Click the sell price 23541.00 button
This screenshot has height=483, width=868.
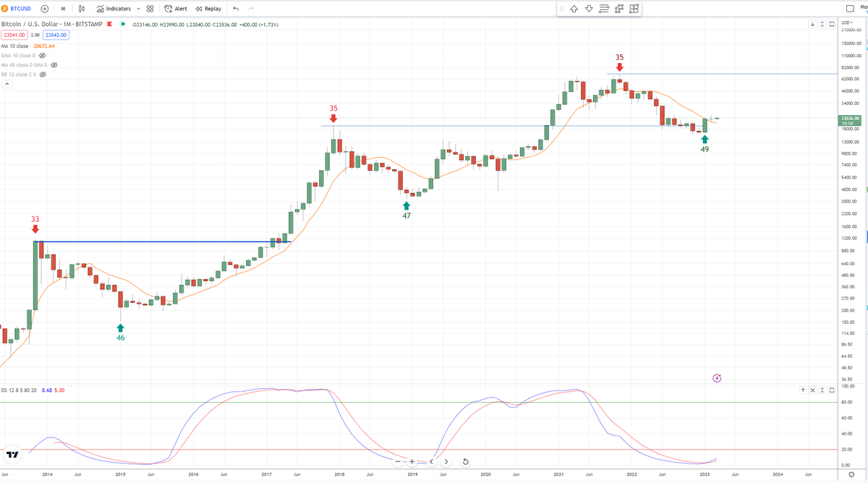click(x=14, y=35)
